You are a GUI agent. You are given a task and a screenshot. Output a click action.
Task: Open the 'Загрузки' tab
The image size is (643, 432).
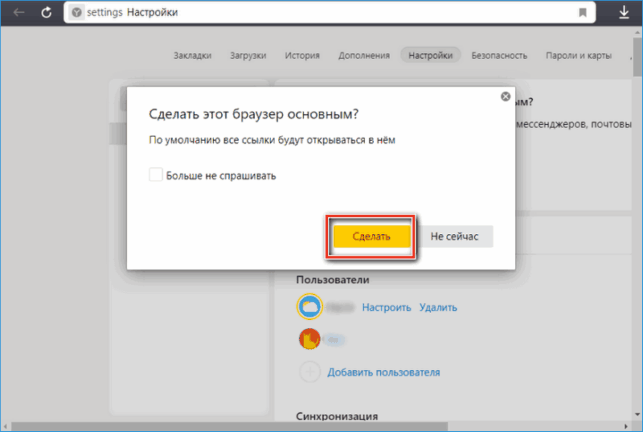(x=248, y=55)
